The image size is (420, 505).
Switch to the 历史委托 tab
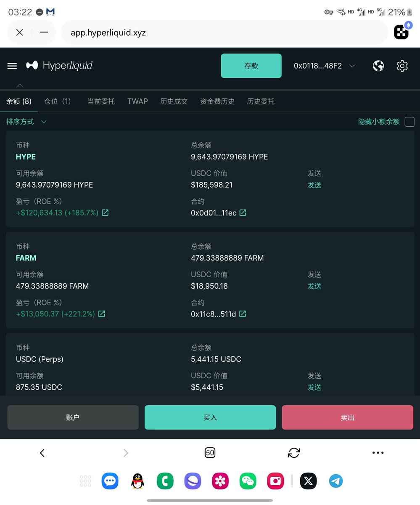click(261, 101)
